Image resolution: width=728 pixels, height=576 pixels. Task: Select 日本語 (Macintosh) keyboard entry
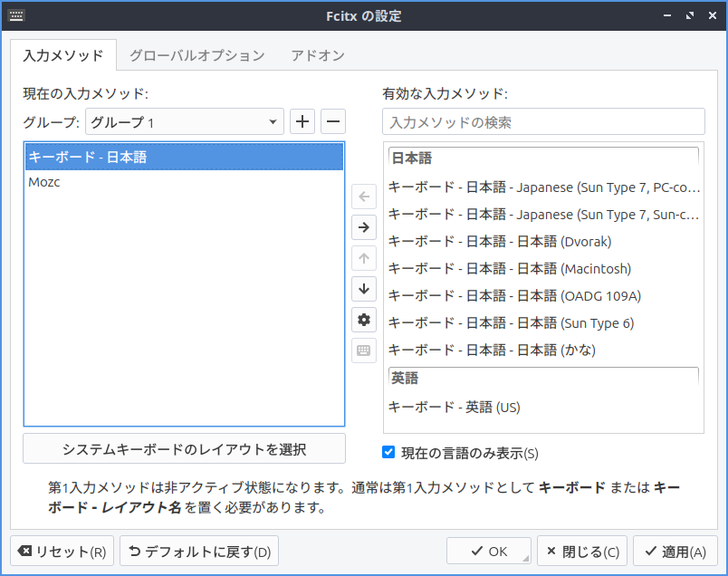click(543, 268)
